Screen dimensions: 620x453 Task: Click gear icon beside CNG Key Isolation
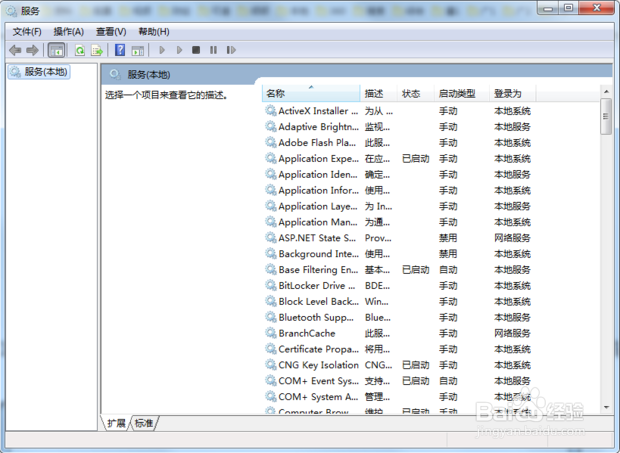271,365
